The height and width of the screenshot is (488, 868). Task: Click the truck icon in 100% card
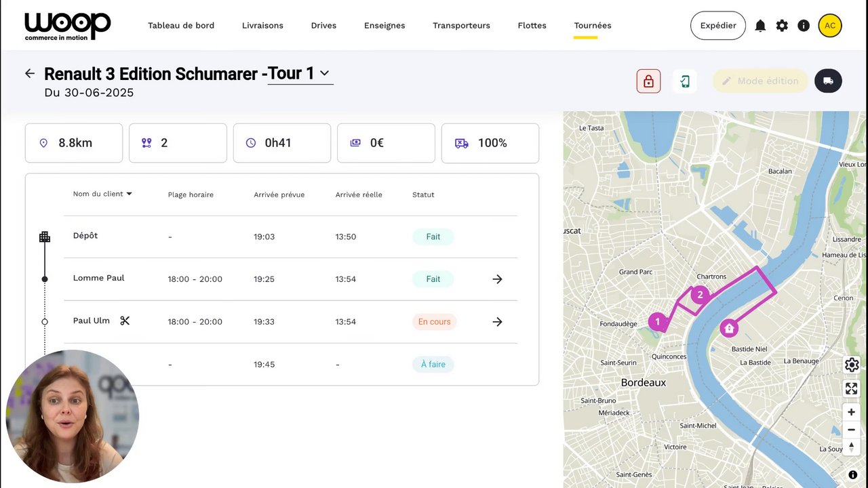[x=461, y=143]
